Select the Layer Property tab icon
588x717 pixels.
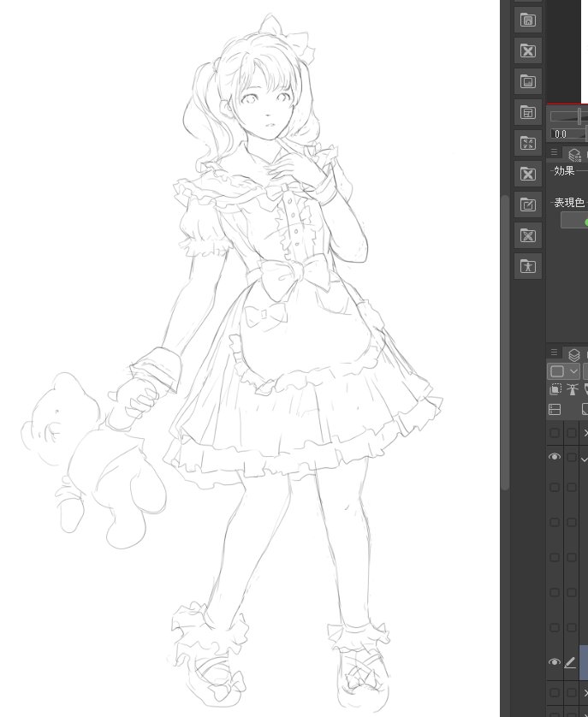pyautogui.click(x=574, y=155)
